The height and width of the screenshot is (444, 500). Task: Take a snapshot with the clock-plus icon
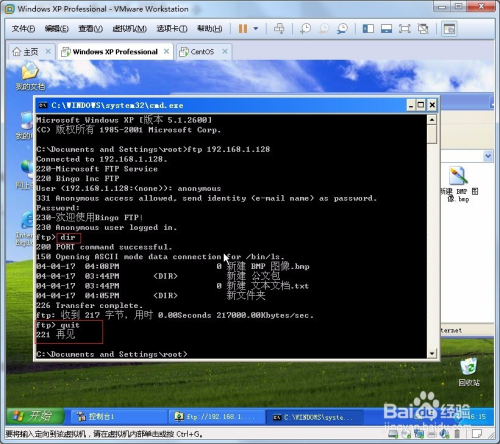[x=305, y=29]
